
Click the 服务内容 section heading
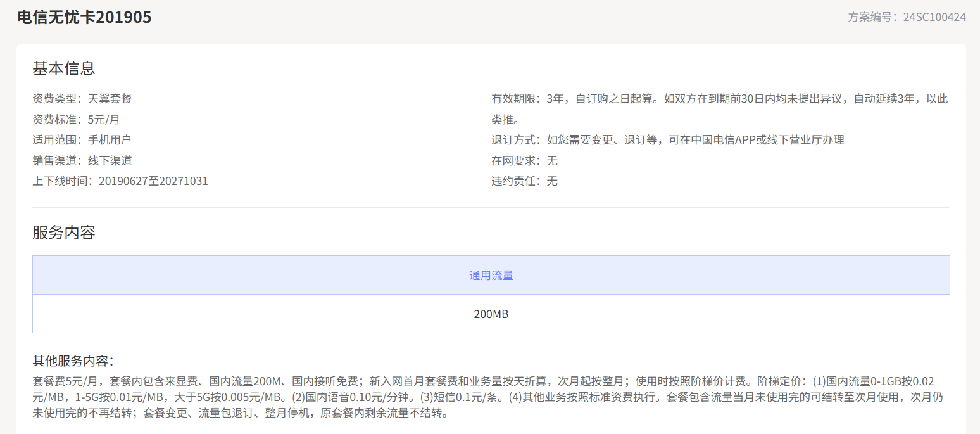coord(63,233)
